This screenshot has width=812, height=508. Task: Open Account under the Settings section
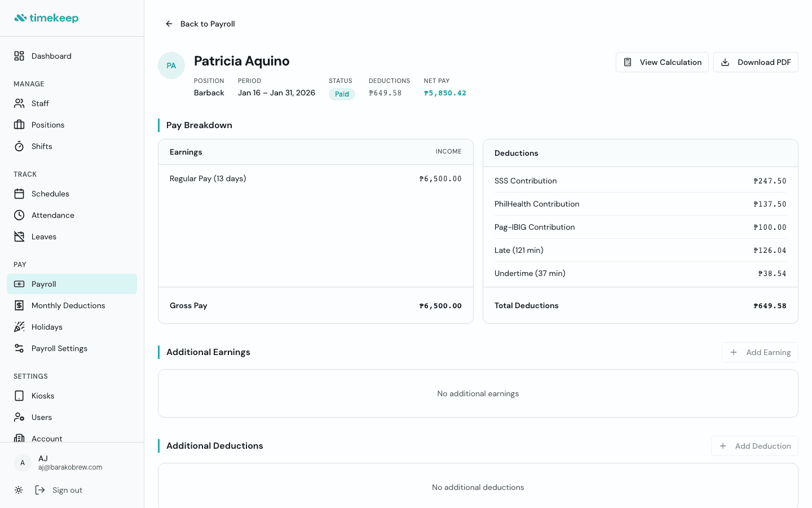tap(46, 439)
